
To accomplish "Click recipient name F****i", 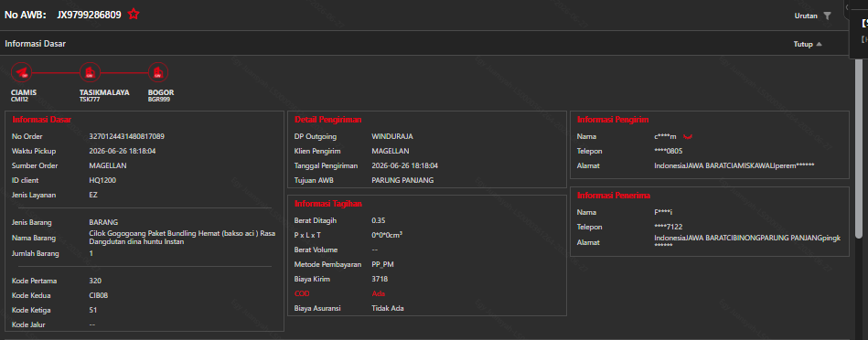I will click(663, 212).
